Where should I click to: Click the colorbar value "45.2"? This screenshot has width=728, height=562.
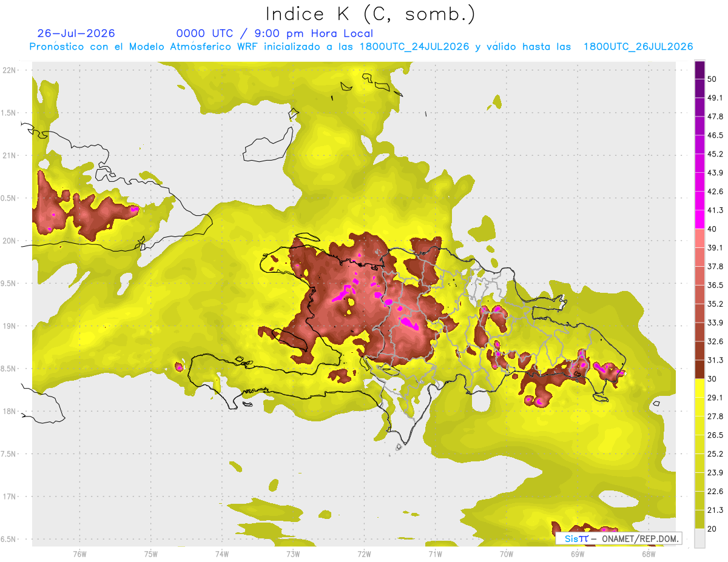[x=715, y=154]
